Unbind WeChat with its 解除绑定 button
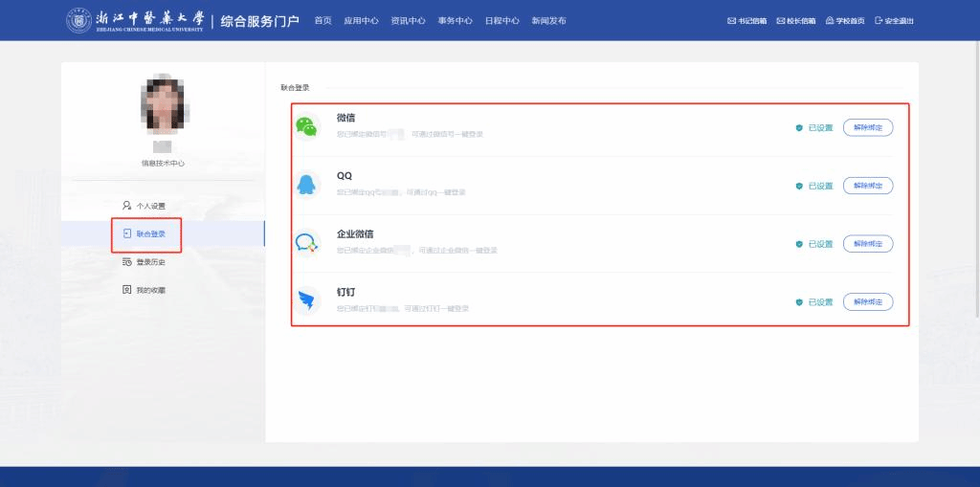The image size is (980, 487). point(867,127)
